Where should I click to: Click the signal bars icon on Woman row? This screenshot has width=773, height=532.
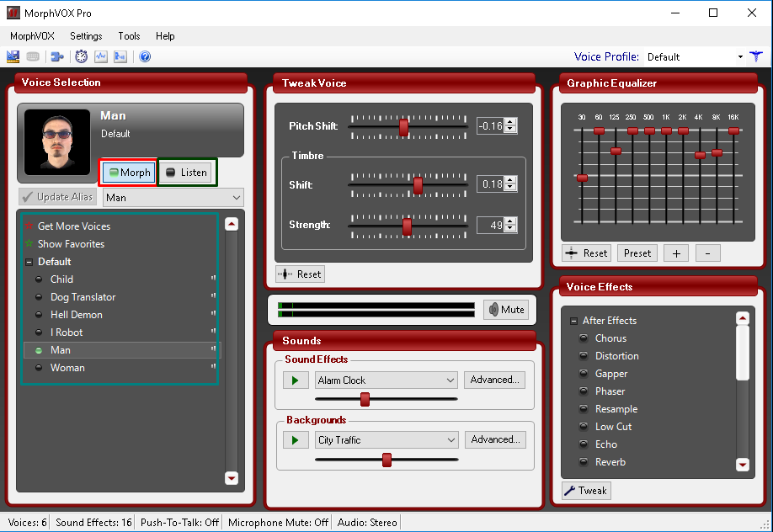pos(213,366)
